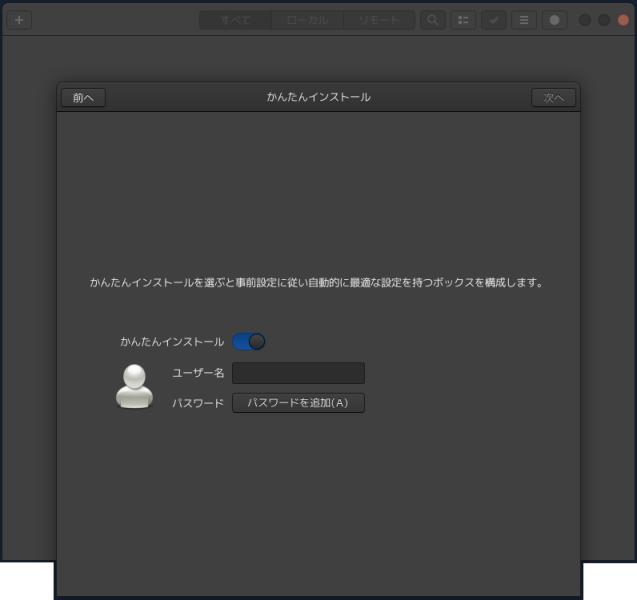Click the かんたんインストール description sentence
Viewport: 637px width, 600px height.
point(316,282)
